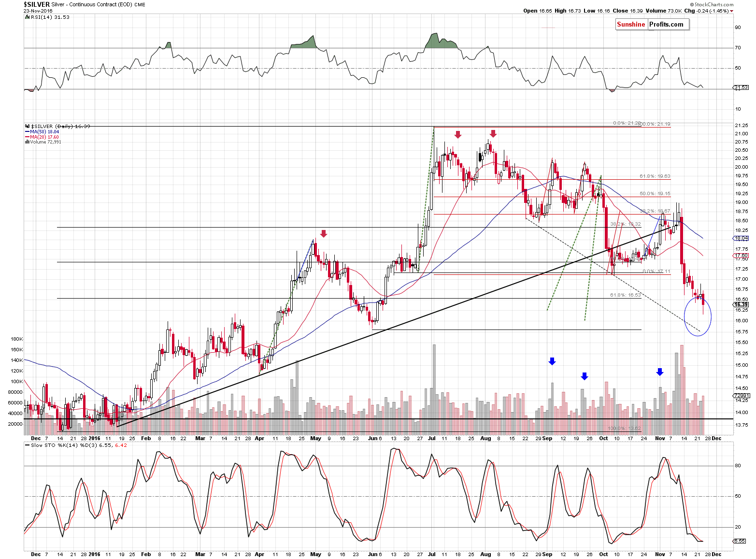Image resolution: width=756 pixels, height=559 pixels.
Task: Click the 38.2%: 18.32 Fibonacci label
Action: tap(626, 224)
